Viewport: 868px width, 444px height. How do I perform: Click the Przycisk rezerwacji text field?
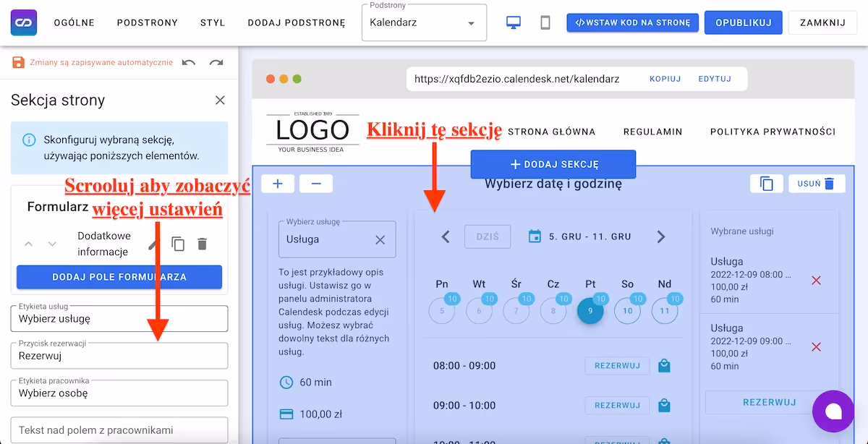[119, 356]
